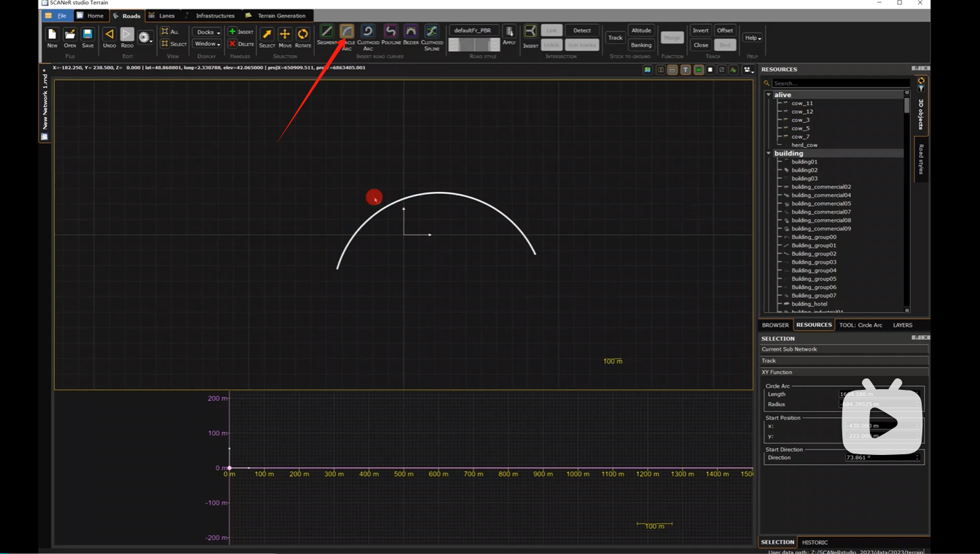Toggle the green terrain view button
Viewport: 980px width, 554px height.
[698, 70]
